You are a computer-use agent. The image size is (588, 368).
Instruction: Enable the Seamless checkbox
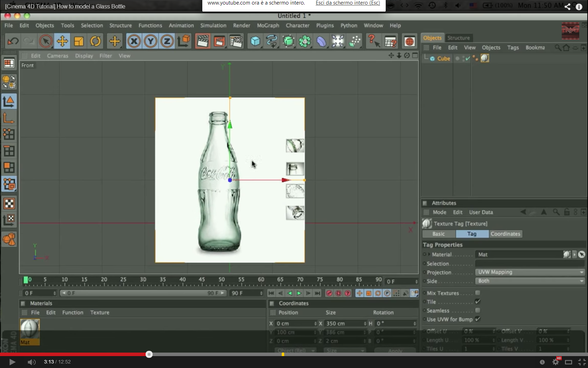(x=477, y=310)
